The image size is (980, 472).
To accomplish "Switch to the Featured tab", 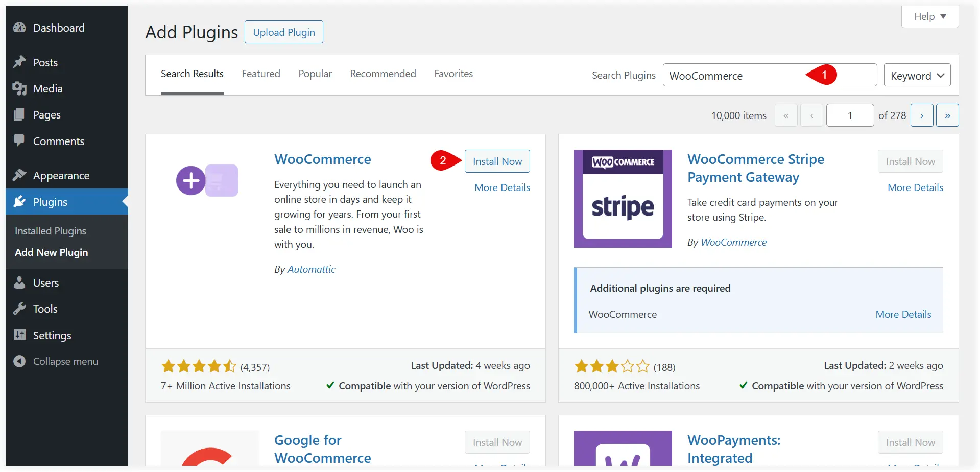I will coord(261,74).
